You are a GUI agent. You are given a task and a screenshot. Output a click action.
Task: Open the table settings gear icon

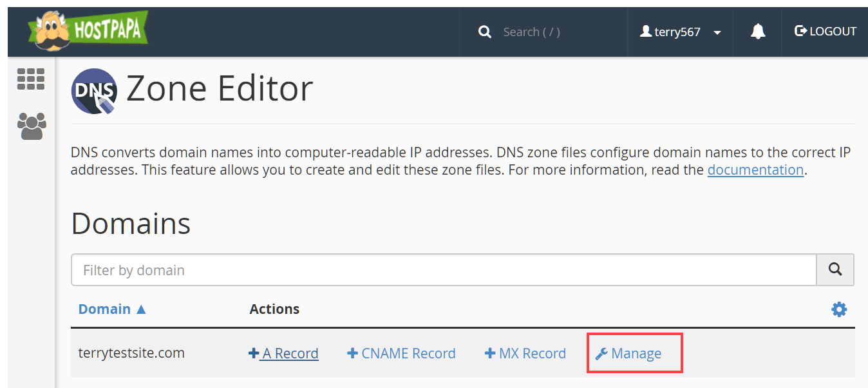point(839,309)
